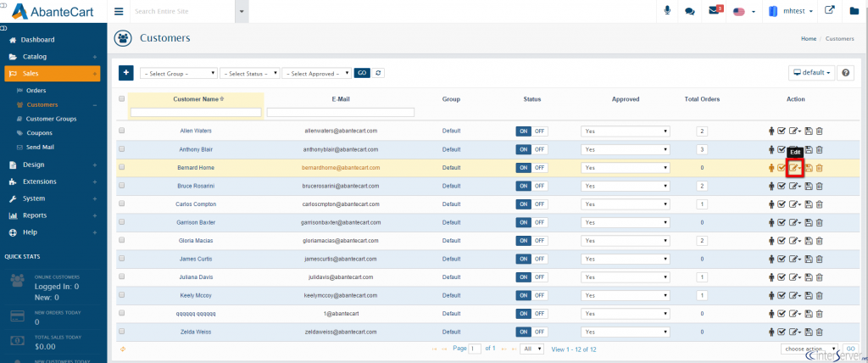Click the refresh icon next to GO
Image resolution: width=868 pixels, height=363 pixels.
pos(377,73)
